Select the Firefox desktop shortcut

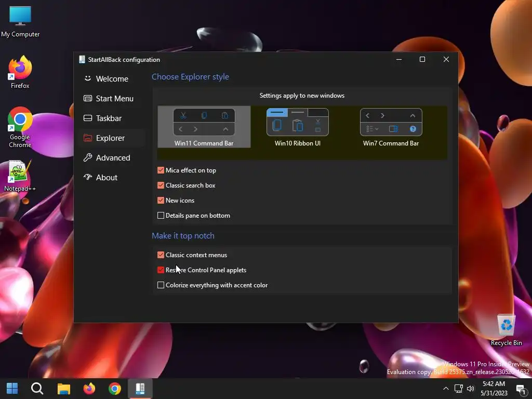(x=20, y=72)
